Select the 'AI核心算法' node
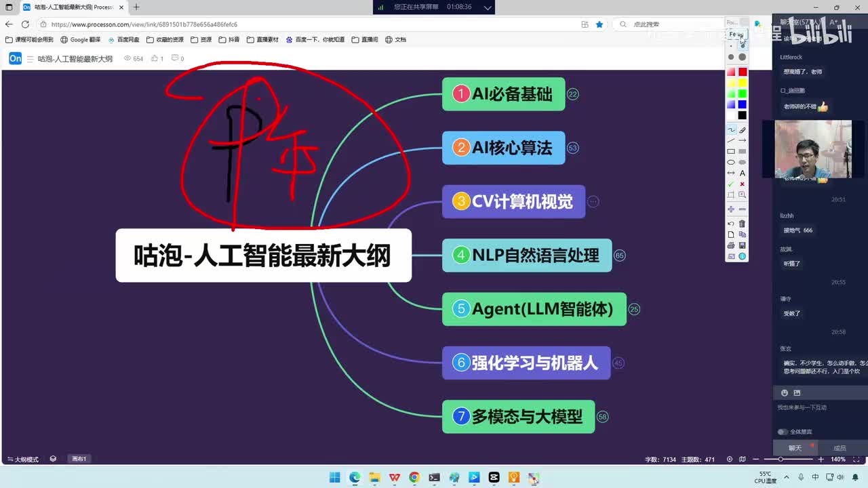The width and height of the screenshot is (868, 488). pos(503,148)
